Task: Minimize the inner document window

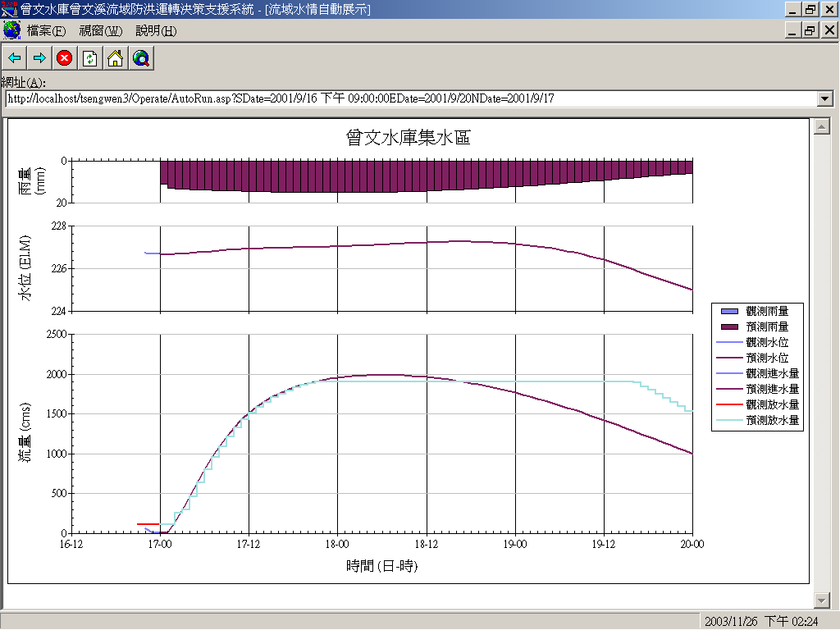Action: point(793,30)
